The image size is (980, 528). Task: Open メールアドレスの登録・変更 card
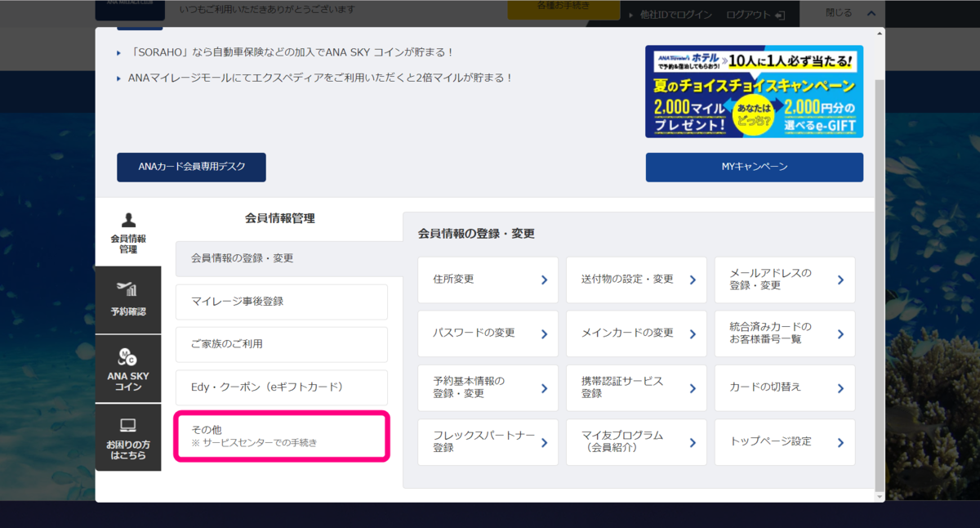[x=785, y=280]
